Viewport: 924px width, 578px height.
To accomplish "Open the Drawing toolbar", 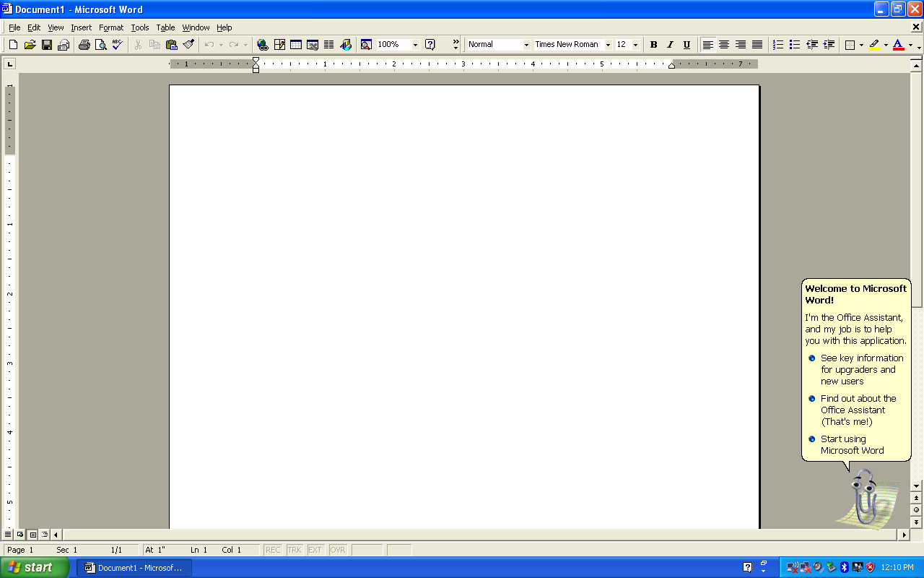I will click(x=346, y=45).
